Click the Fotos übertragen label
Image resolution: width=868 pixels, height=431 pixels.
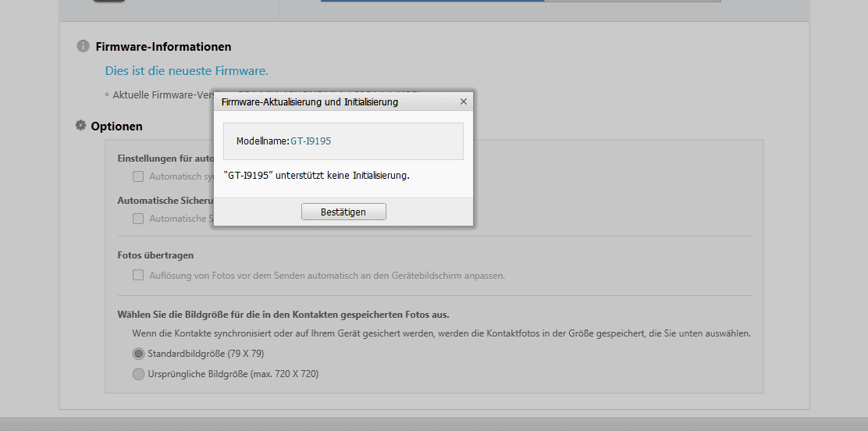(155, 255)
